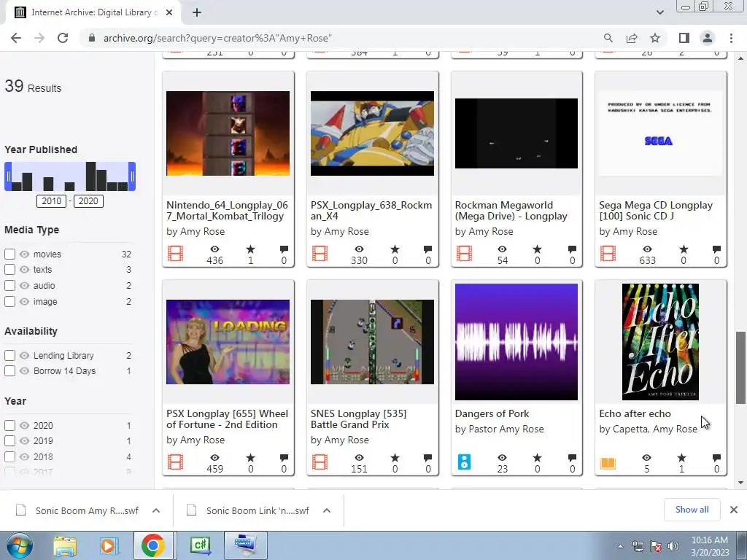This screenshot has height=560, width=747.
Task: Check the audio media type filter
Action: coord(10,286)
